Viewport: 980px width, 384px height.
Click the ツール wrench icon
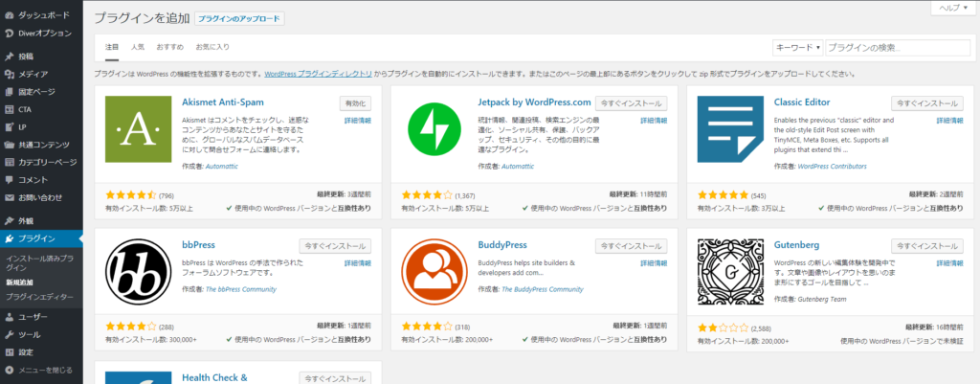(9, 334)
